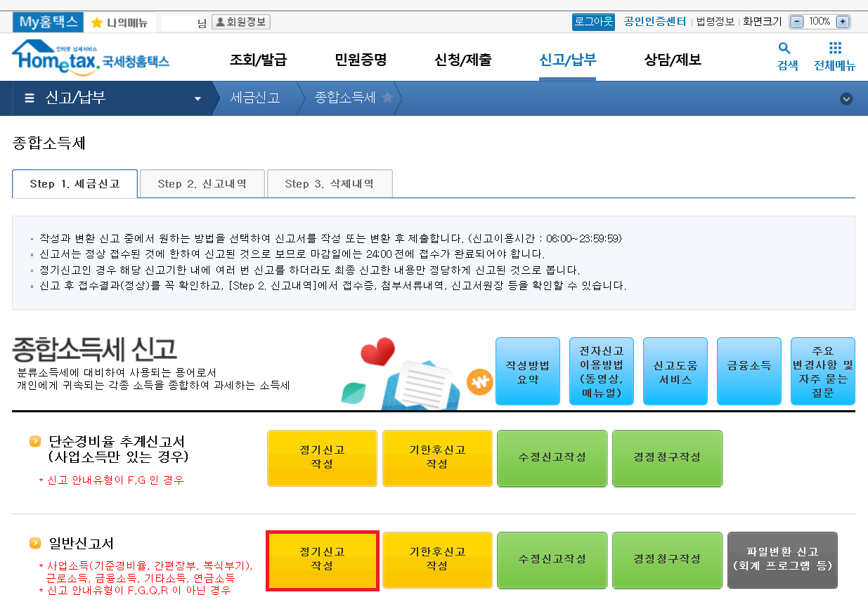Click the 종합소득세 page heading
Viewport: 868px width, 616px height.
[x=49, y=143]
